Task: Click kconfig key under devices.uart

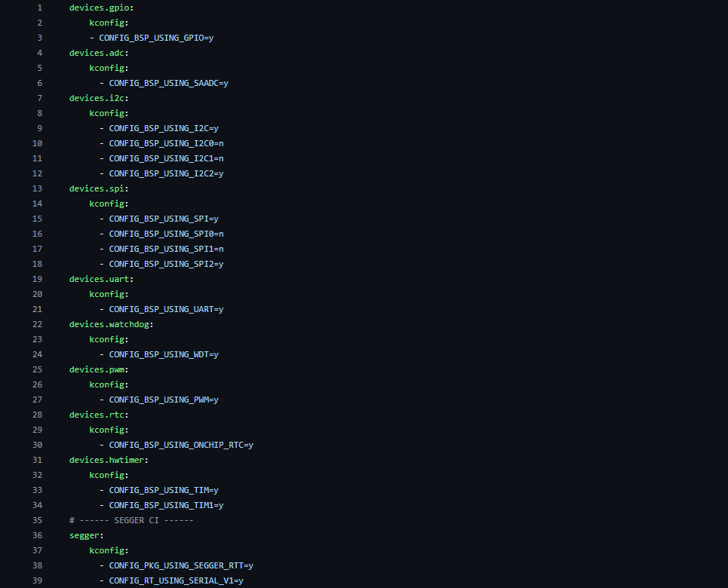Action: 107,294
